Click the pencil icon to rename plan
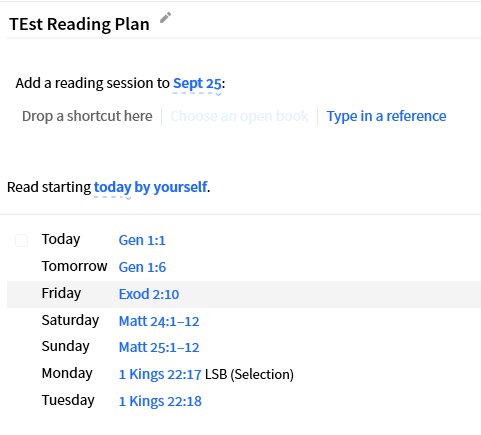The image size is (481, 435). [x=165, y=18]
